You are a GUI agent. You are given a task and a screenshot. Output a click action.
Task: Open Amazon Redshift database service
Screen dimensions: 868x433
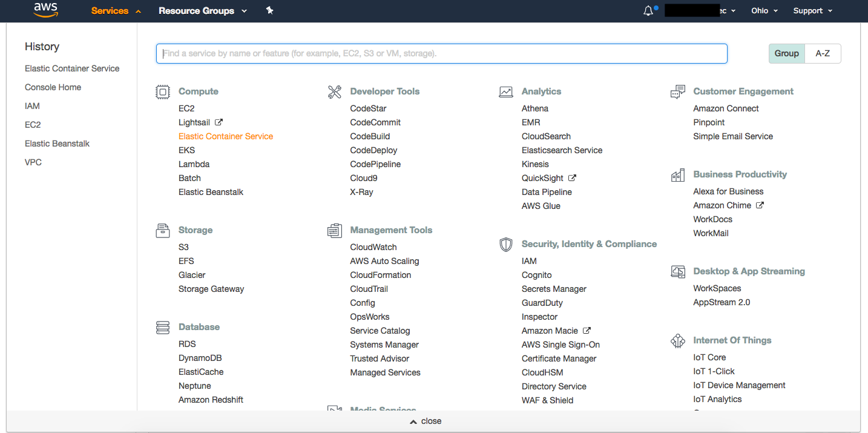click(211, 400)
